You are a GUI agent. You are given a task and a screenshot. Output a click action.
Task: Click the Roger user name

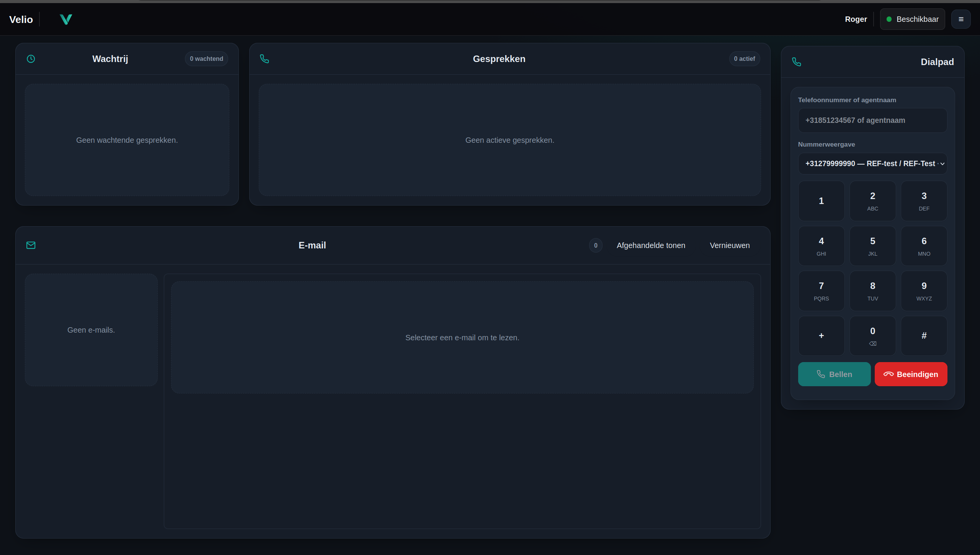click(856, 19)
